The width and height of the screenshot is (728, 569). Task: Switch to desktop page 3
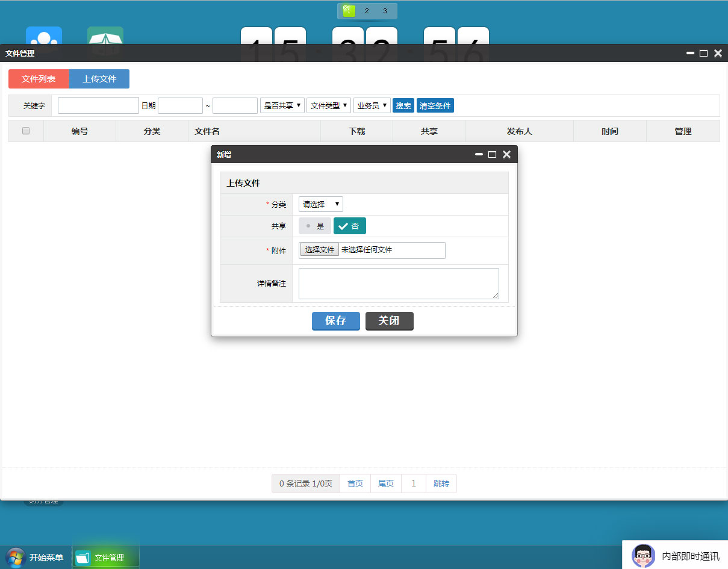pyautogui.click(x=385, y=11)
